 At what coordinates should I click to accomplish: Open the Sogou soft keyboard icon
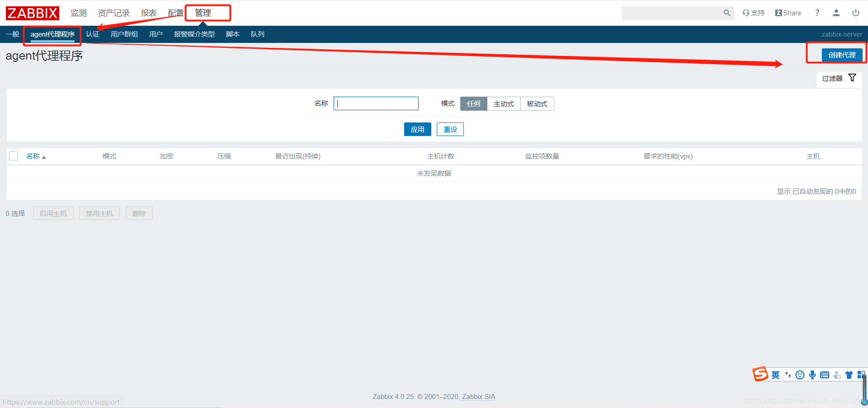pyautogui.click(x=825, y=375)
